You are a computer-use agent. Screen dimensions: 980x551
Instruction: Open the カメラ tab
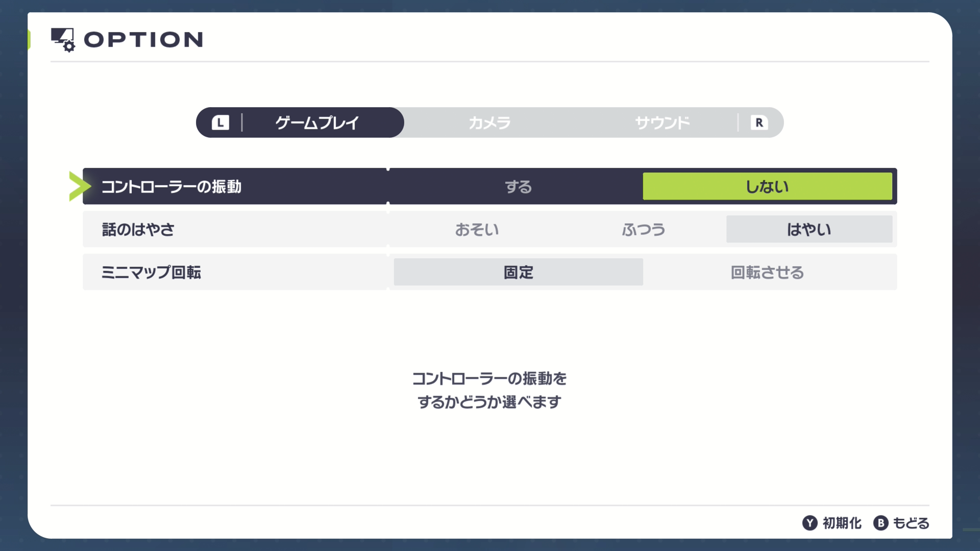point(489,122)
